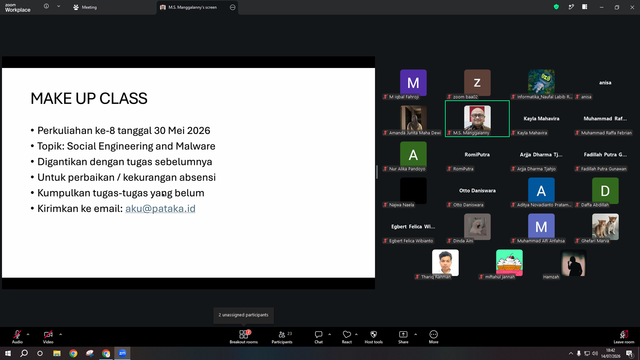Open the Participants panel

coord(282,337)
